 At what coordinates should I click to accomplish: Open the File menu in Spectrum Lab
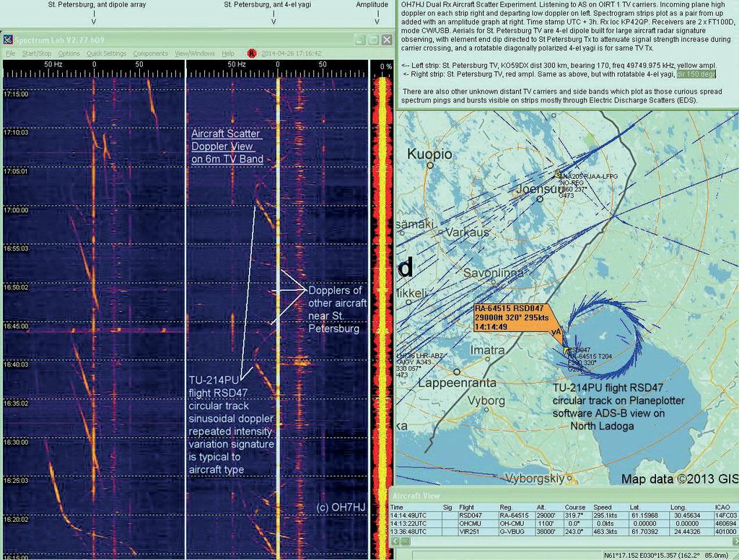coord(10,53)
